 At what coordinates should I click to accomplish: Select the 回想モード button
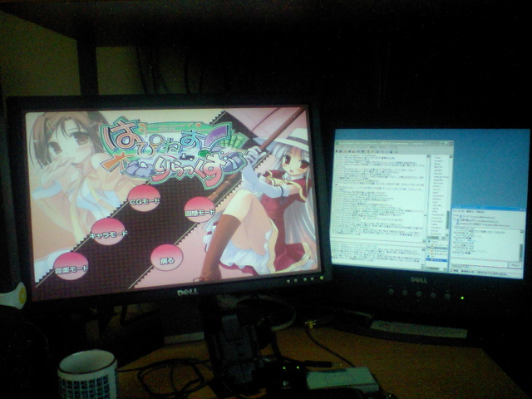(199, 210)
